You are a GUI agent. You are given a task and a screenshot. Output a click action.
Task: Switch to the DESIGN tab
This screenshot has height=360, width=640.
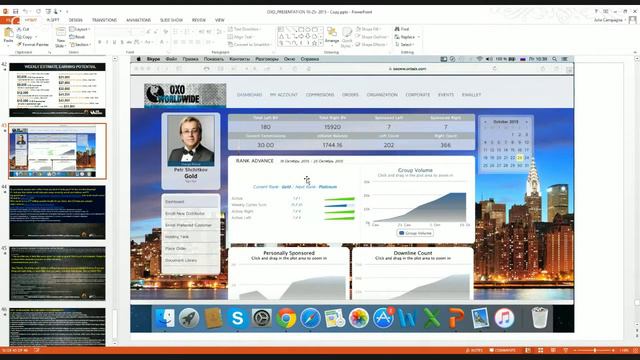pyautogui.click(x=76, y=20)
